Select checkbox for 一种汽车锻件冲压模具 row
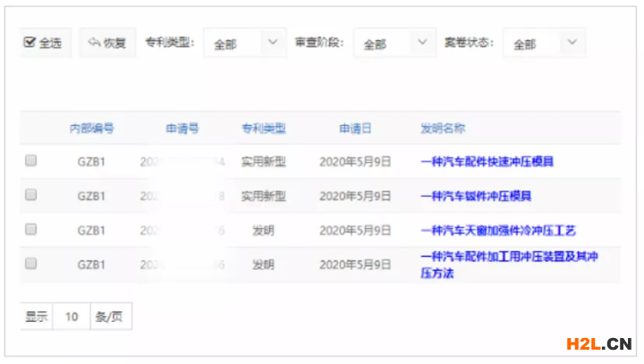Viewport: 644px width, 364px height. 31,195
